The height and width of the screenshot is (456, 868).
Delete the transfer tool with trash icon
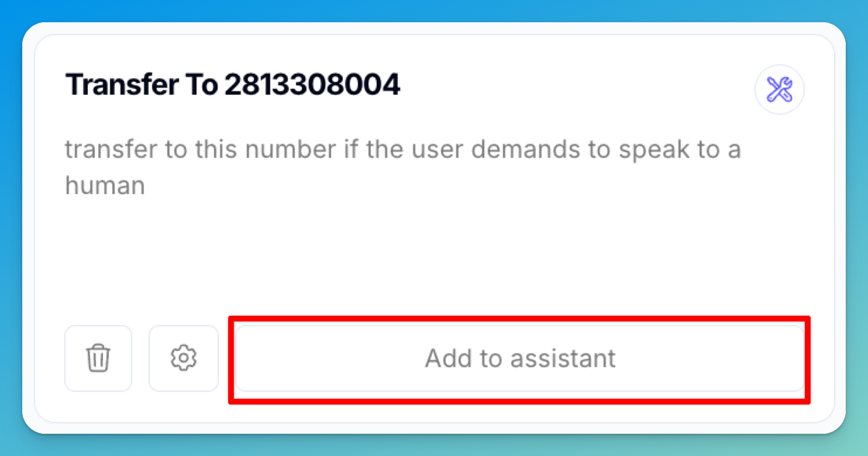coord(98,359)
